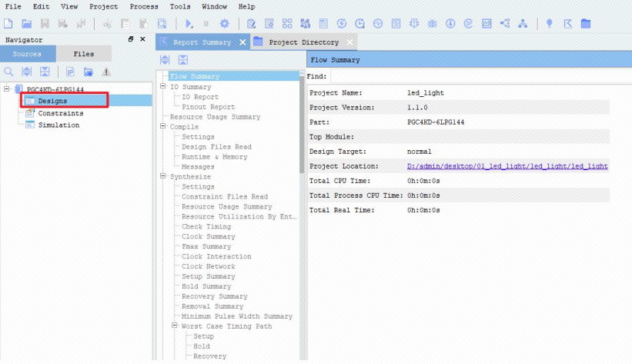Open the Project menu
Image resolution: width=632 pixels, height=364 pixels.
(x=104, y=6)
